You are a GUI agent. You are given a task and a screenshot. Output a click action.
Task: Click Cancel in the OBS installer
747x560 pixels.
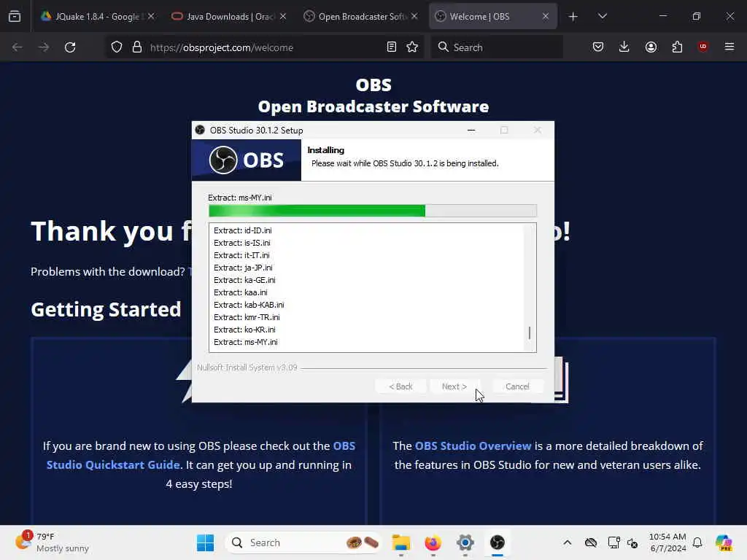(517, 386)
